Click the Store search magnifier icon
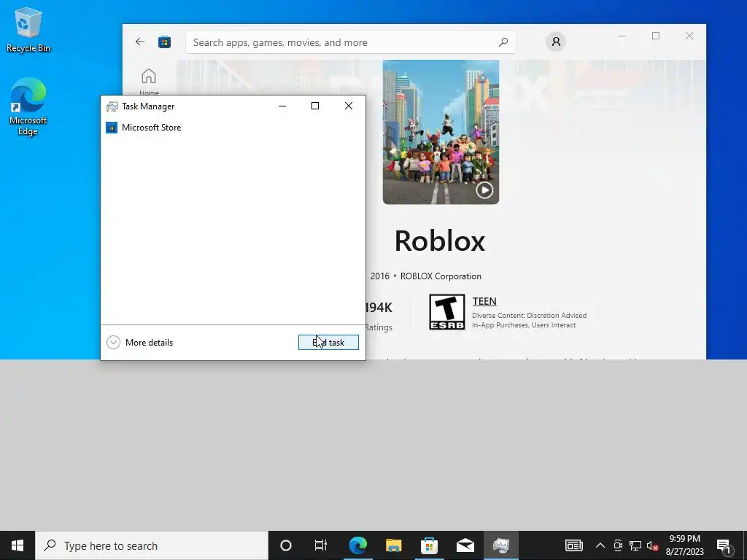 (503, 42)
